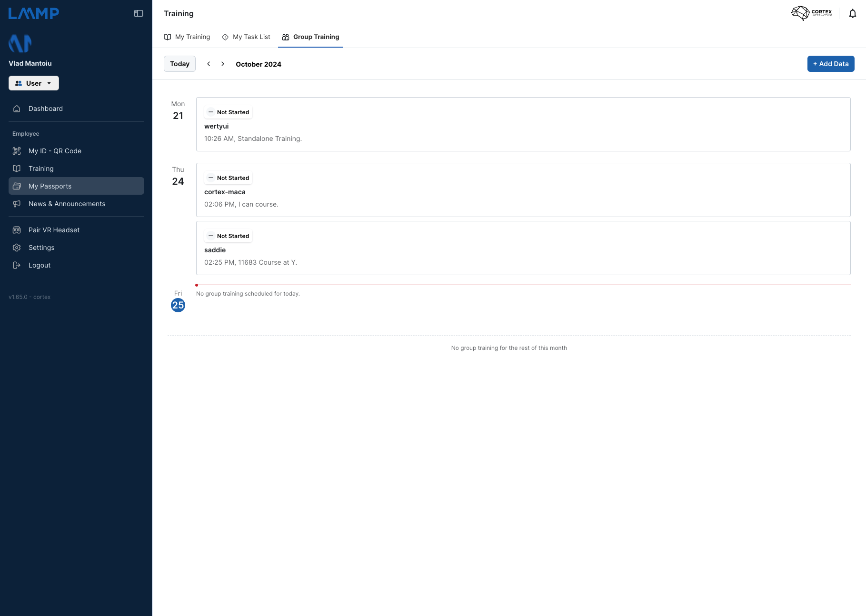This screenshot has width=866, height=616.
Task: Click Logout in the sidebar
Action: (x=76, y=265)
